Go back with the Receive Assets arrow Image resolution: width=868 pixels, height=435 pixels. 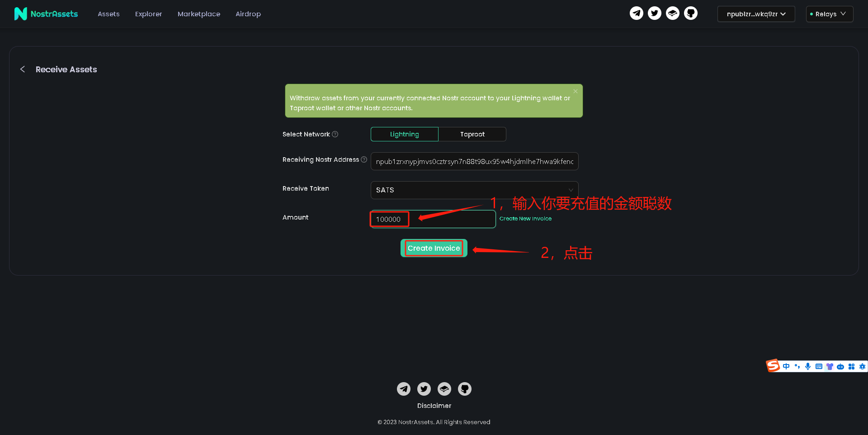tap(23, 69)
